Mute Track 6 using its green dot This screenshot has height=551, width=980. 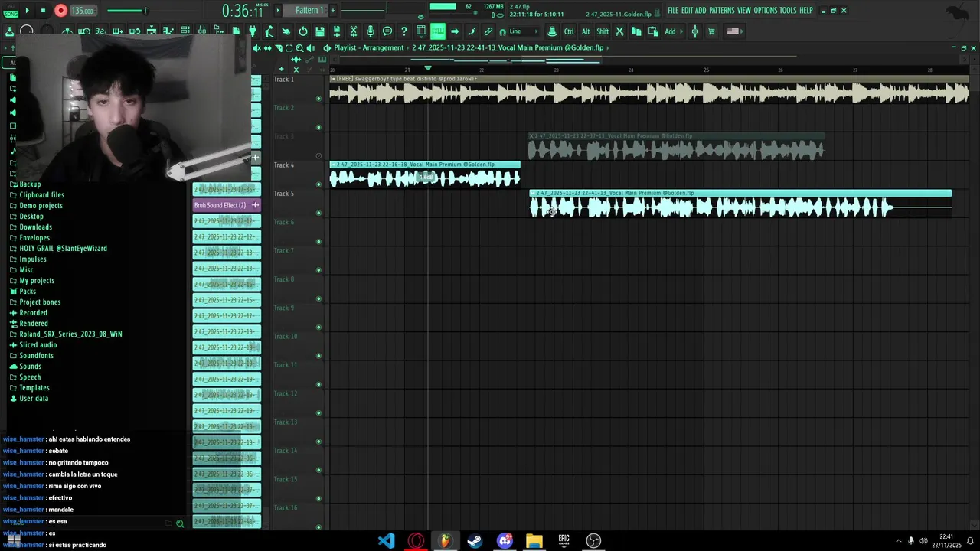[x=318, y=242]
